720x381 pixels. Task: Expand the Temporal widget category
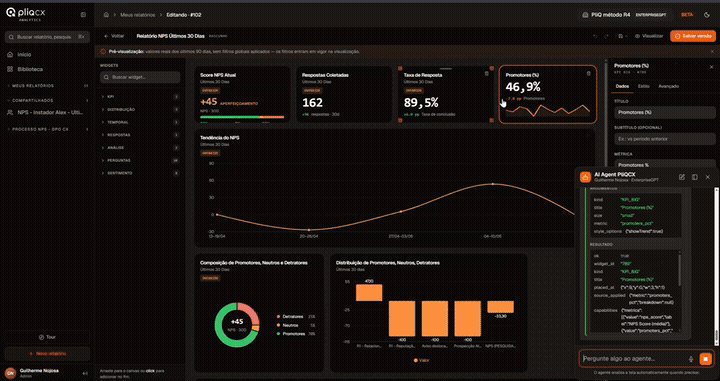[140, 122]
